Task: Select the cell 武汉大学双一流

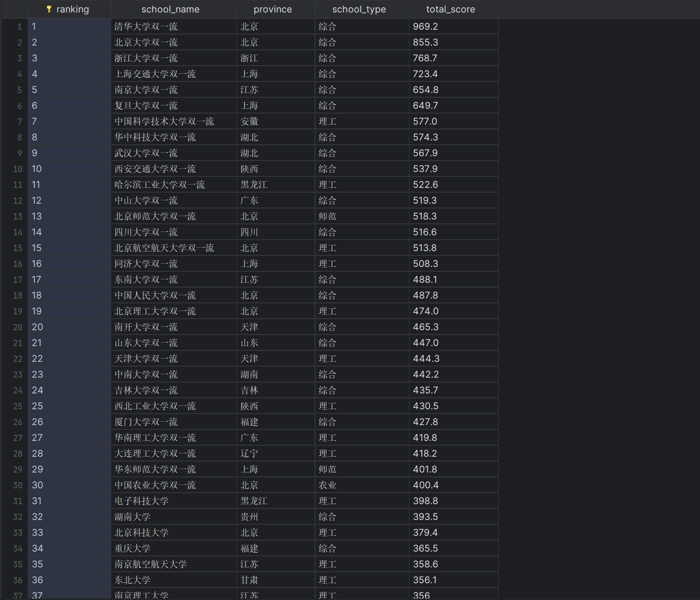Action: tap(174, 153)
